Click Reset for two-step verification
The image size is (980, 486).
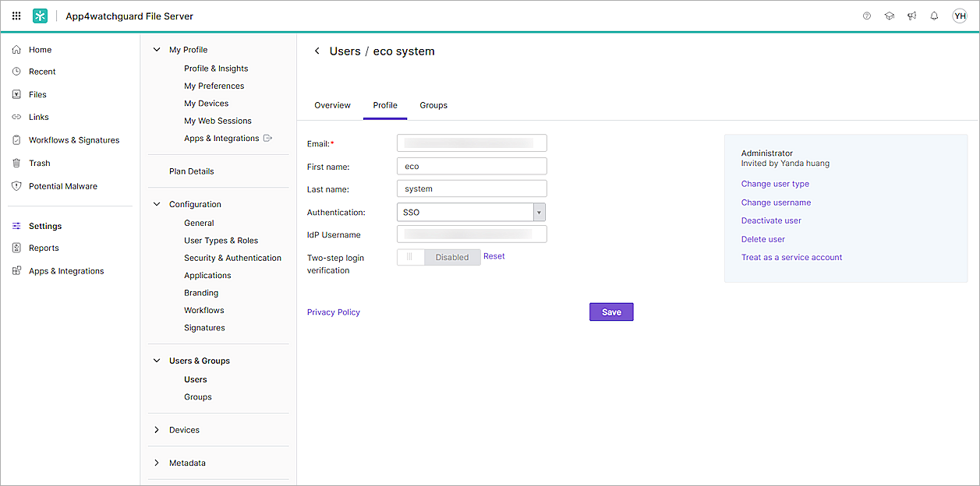[494, 256]
